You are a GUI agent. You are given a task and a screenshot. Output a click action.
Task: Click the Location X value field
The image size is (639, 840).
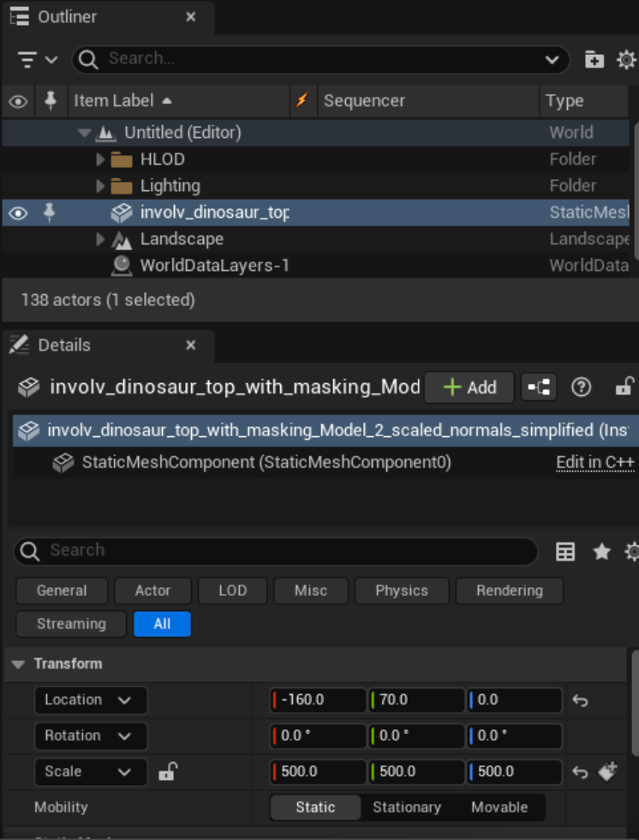coord(319,700)
